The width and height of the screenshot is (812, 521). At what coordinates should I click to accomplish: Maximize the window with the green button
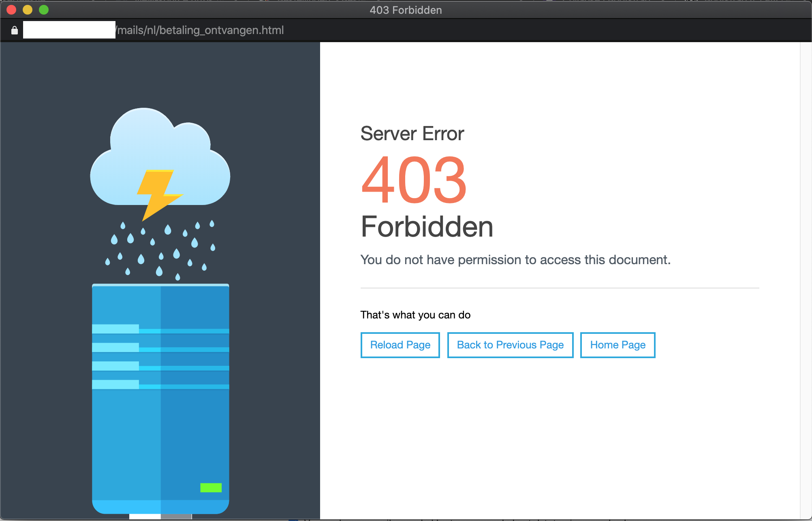[x=44, y=10]
